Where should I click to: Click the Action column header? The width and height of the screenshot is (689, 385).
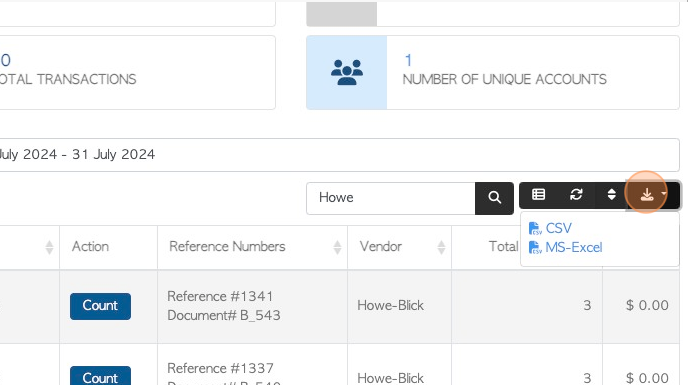pos(91,247)
